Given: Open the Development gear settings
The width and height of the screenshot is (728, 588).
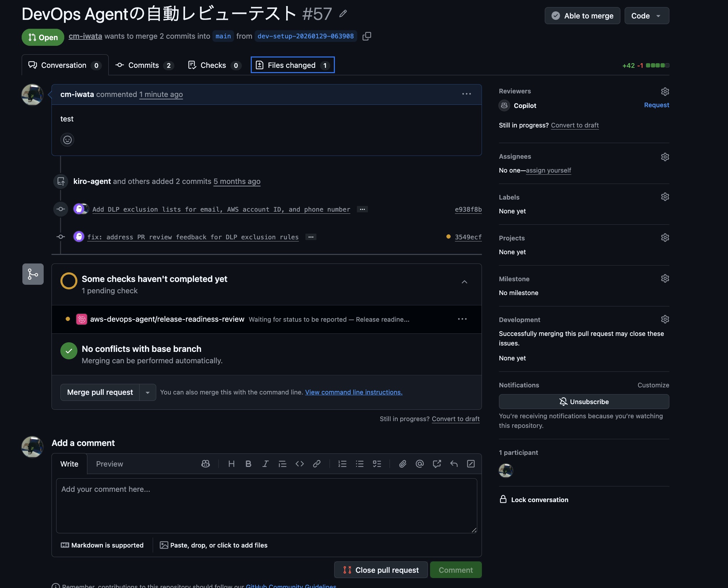Looking at the screenshot, I should pos(665,319).
